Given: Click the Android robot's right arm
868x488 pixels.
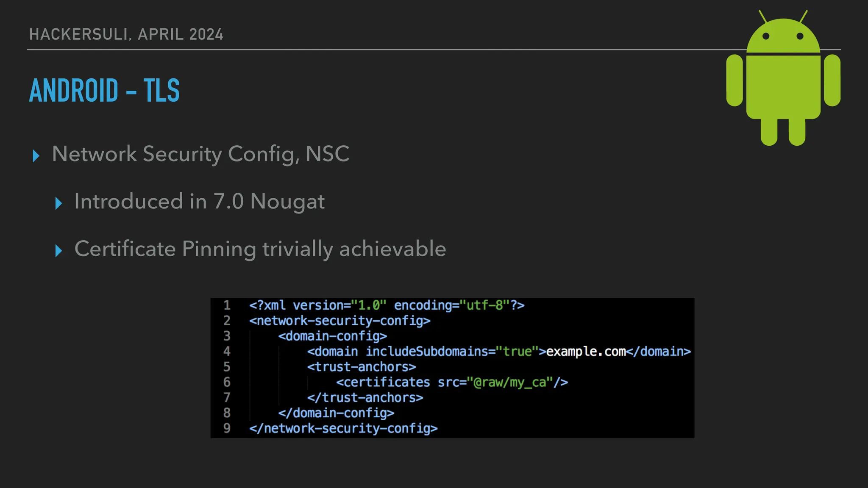Looking at the screenshot, I should (x=832, y=80).
